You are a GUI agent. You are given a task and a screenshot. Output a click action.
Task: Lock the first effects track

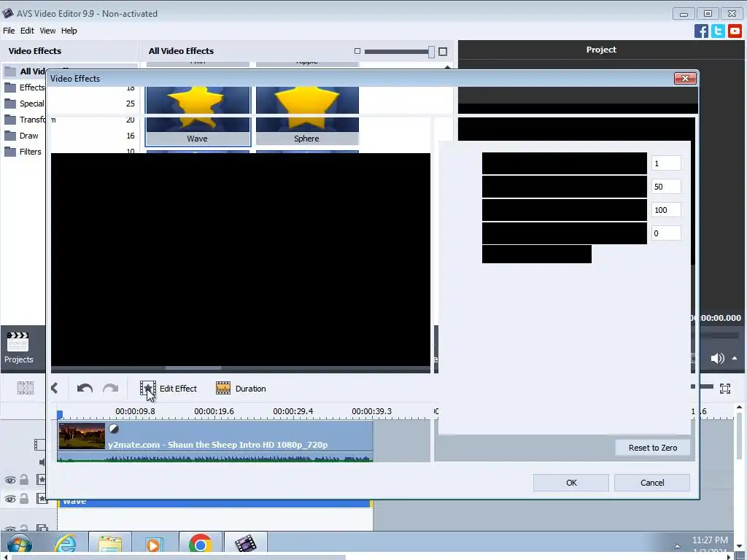[24, 480]
